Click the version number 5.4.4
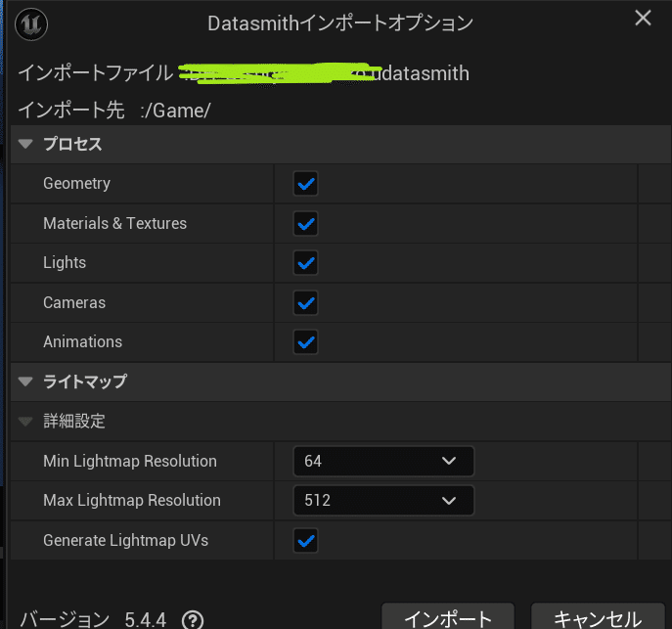Viewport: 672px width, 629px height. point(146,619)
